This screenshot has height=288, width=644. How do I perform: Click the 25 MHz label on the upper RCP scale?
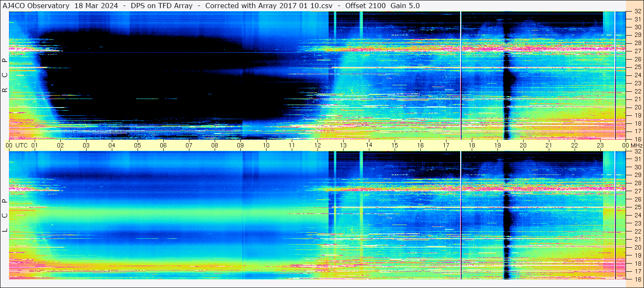pyautogui.click(x=637, y=67)
